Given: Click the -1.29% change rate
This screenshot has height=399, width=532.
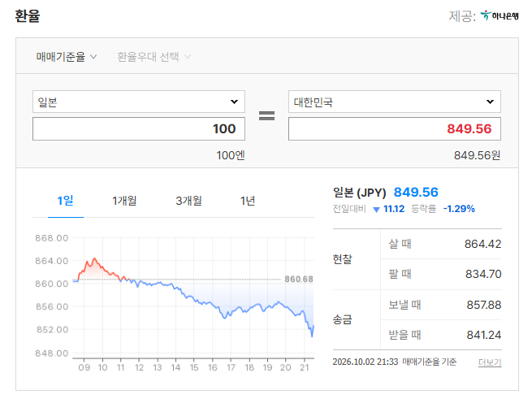Looking at the screenshot, I should [459, 209].
